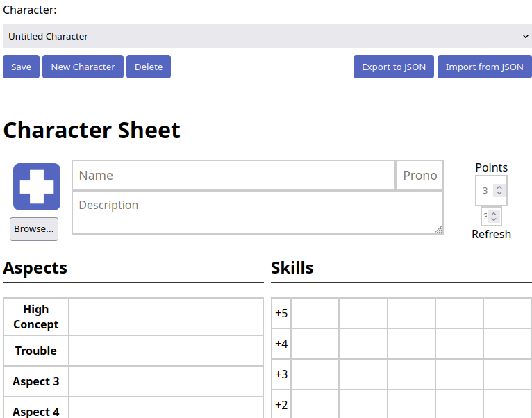Click the first +4 skill cell

coord(315,344)
